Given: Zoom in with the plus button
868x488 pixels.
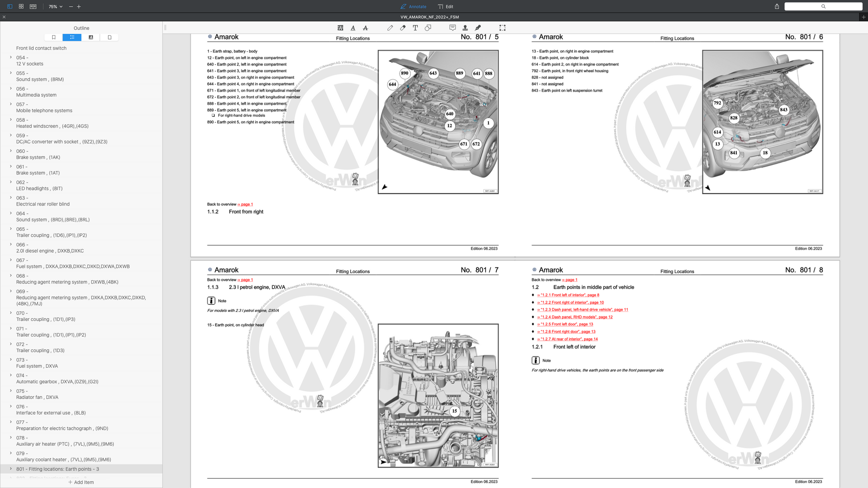Looking at the screenshot, I should tap(79, 7).
